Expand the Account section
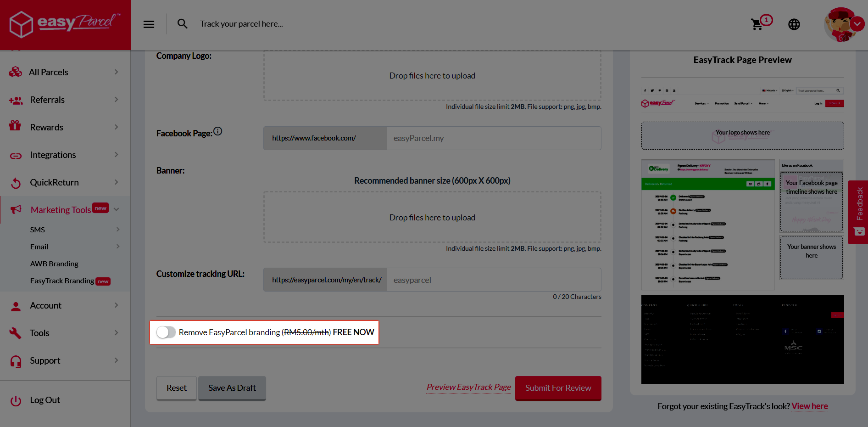 46,305
